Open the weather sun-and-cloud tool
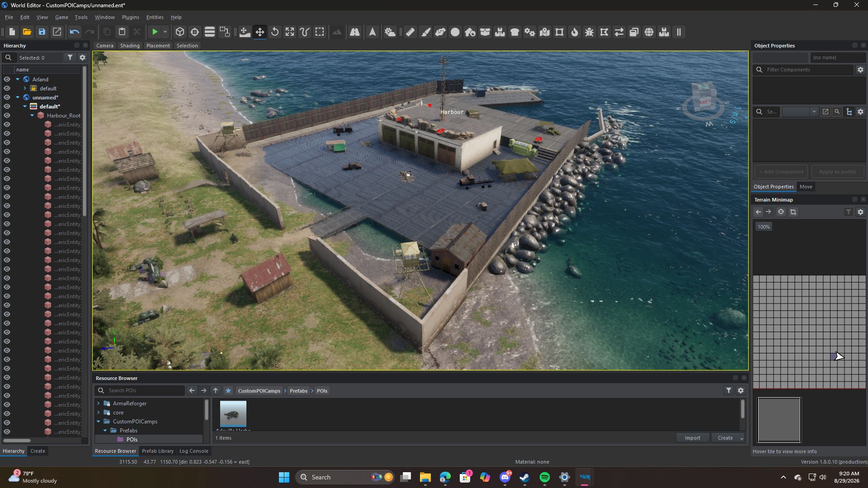Screen dimensions: 868x488 pos(390,32)
